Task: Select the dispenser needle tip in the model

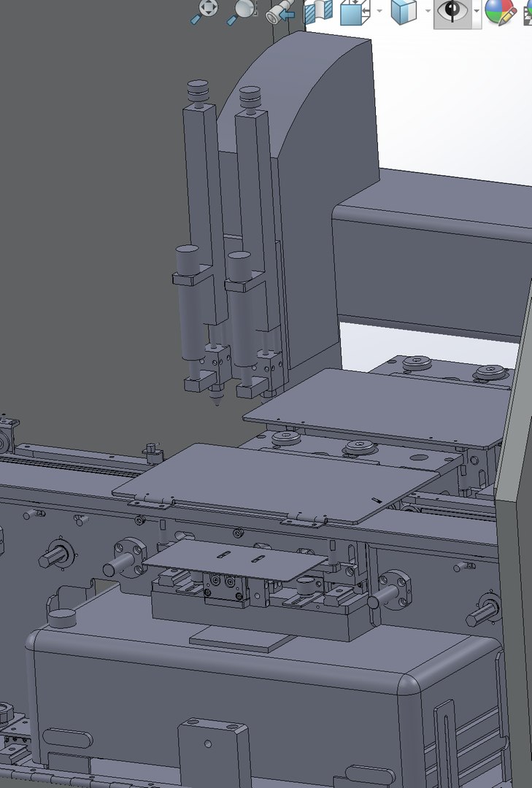Action: (x=217, y=399)
